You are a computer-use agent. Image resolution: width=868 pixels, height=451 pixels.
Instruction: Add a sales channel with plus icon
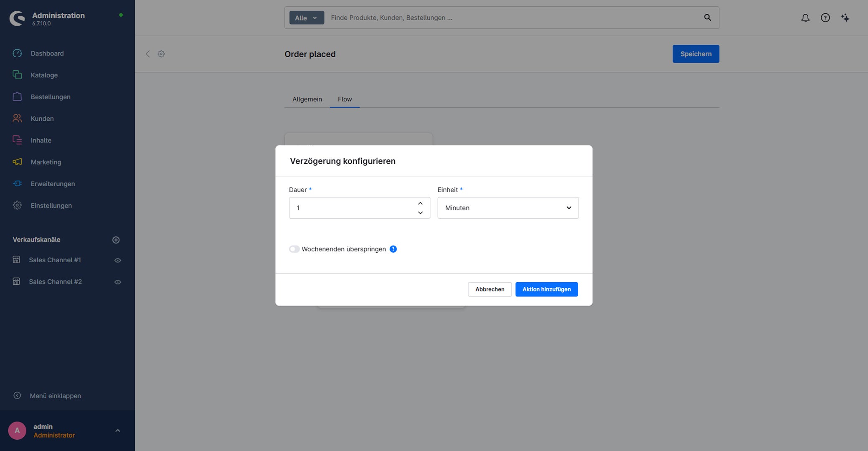(x=116, y=240)
